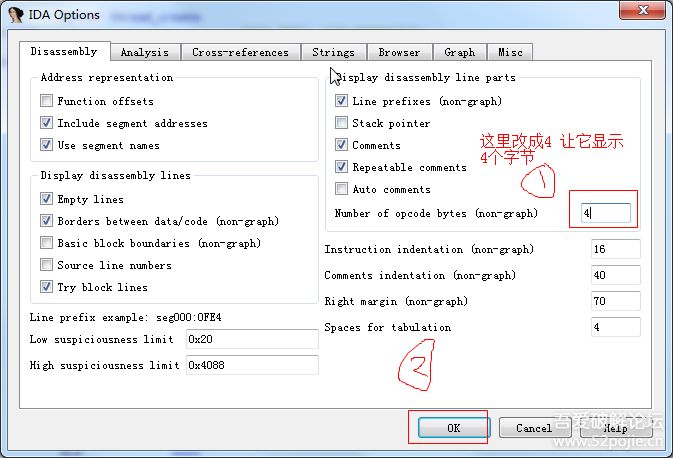Check Source line numbers option
The height and width of the screenshot is (458, 673).
click(x=46, y=265)
